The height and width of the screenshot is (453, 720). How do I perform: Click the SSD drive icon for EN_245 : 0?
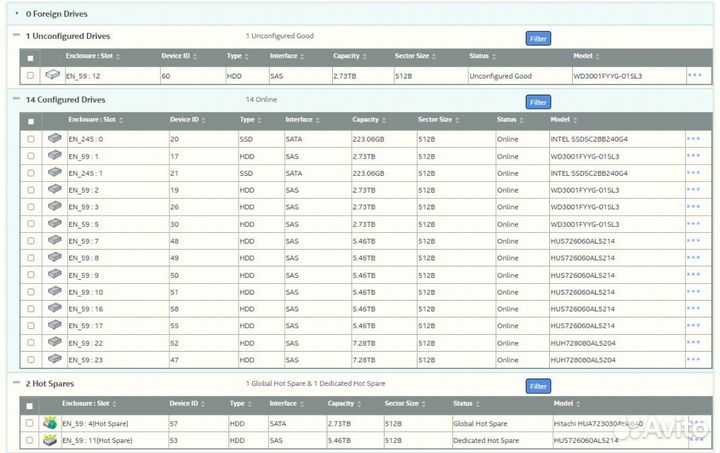pos(56,138)
